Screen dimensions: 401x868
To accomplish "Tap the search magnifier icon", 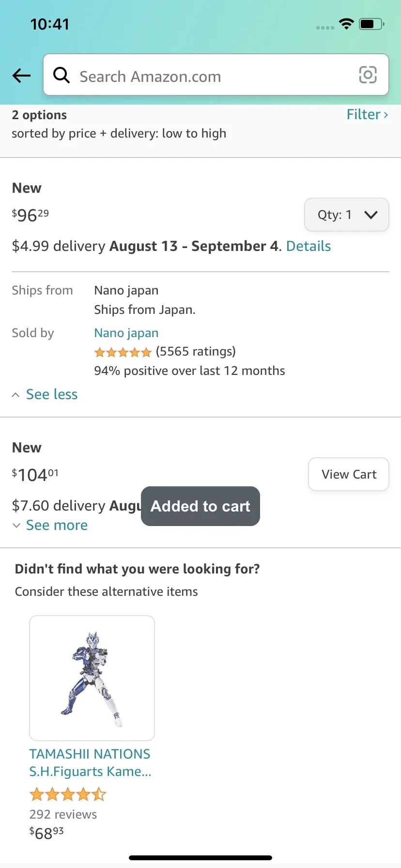I will pyautogui.click(x=62, y=76).
